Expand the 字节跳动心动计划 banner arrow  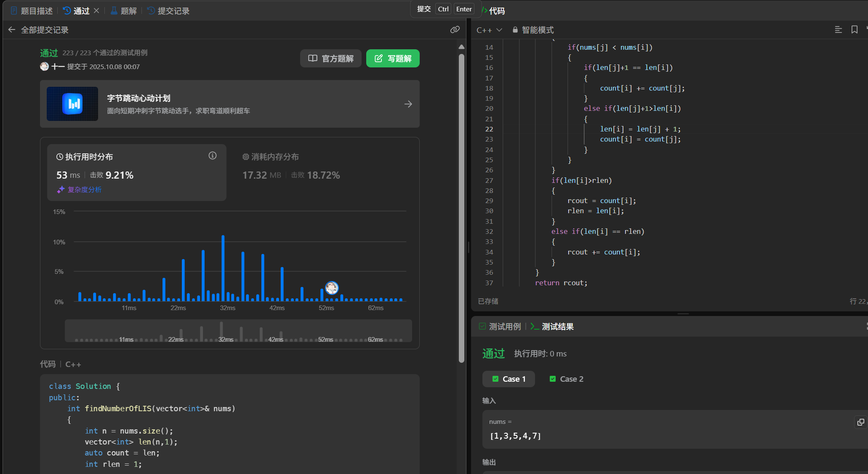(408, 104)
